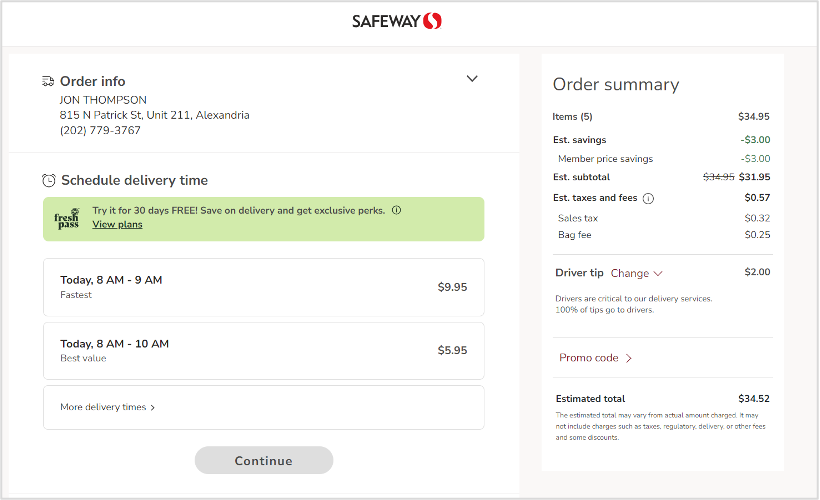This screenshot has height=500, width=820.
Task: Click the Safeway logo
Action: 397,21
